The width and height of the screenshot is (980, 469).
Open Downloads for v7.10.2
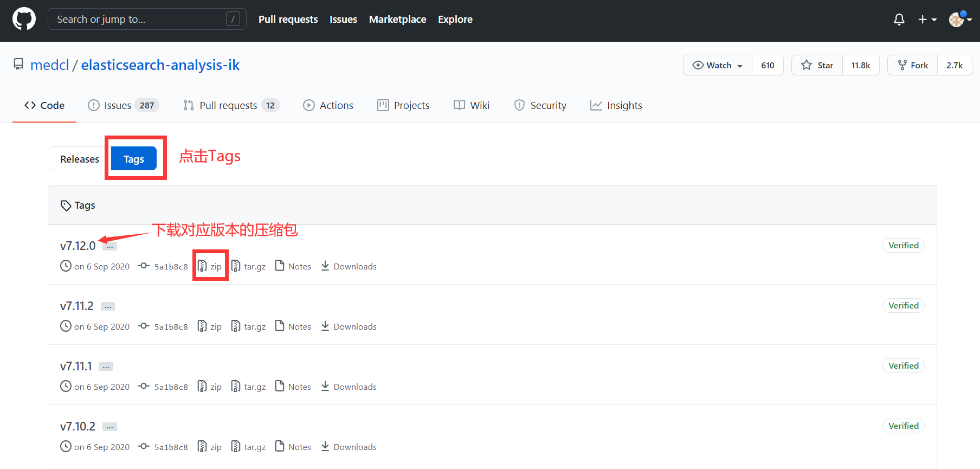pos(349,447)
